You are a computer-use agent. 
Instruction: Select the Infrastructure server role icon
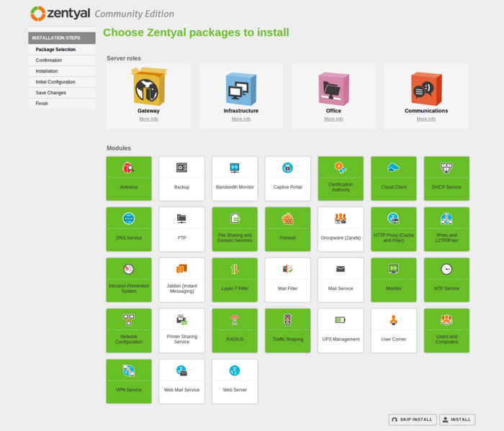click(x=240, y=88)
